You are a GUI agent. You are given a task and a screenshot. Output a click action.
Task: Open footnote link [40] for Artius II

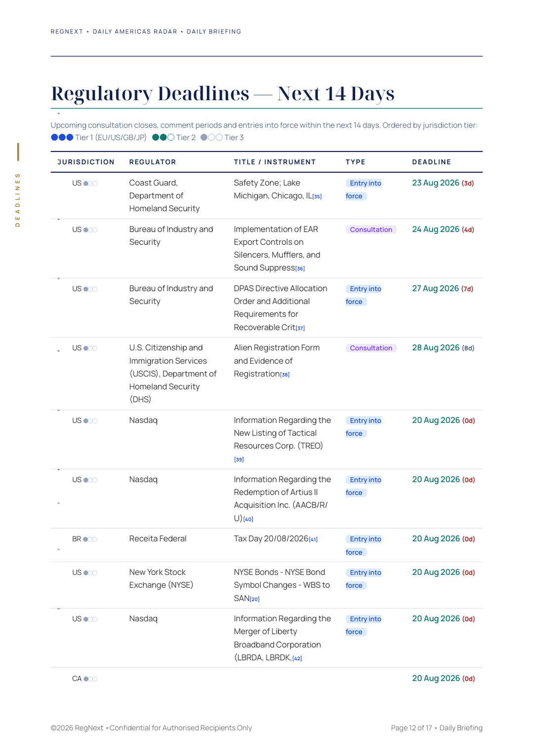pos(248,519)
